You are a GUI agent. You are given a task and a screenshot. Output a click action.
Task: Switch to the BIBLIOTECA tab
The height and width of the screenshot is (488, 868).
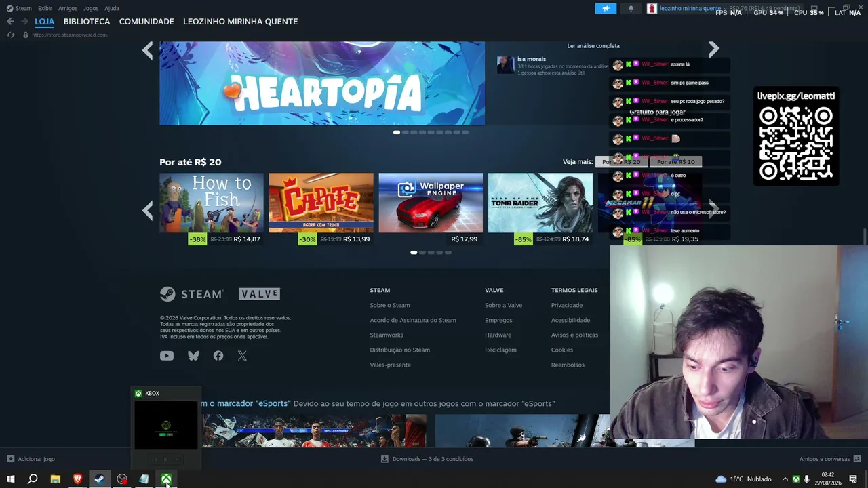87,22
